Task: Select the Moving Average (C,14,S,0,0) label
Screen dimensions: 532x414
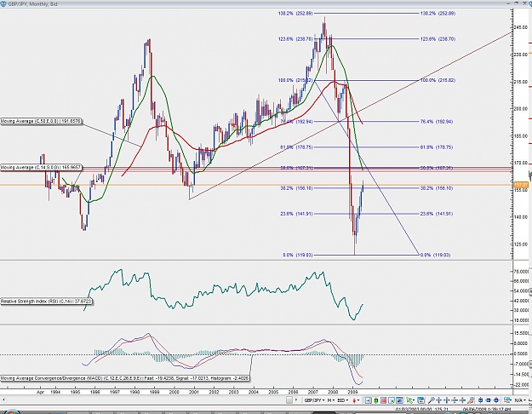Action: click(41, 168)
